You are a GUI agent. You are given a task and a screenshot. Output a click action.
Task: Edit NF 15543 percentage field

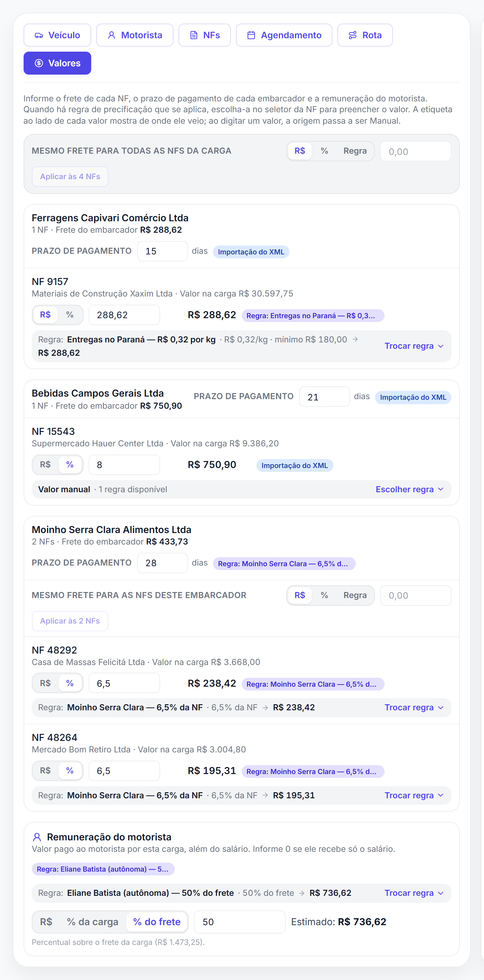124,465
